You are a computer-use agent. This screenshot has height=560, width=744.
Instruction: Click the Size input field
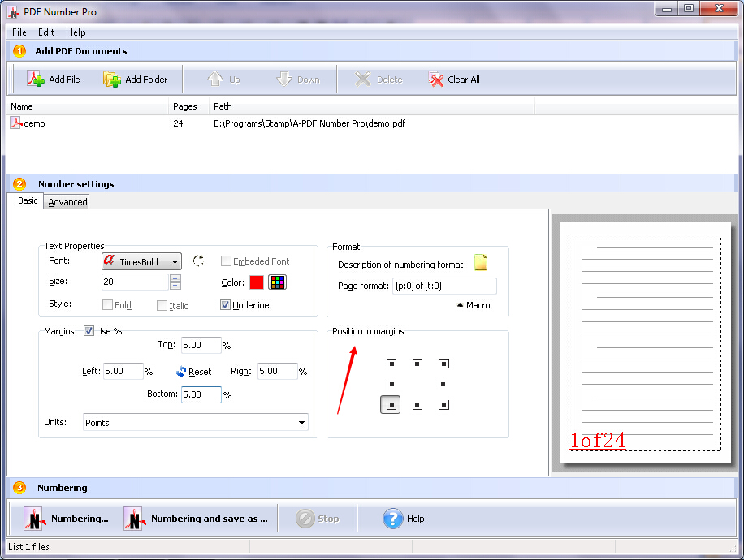click(x=135, y=282)
